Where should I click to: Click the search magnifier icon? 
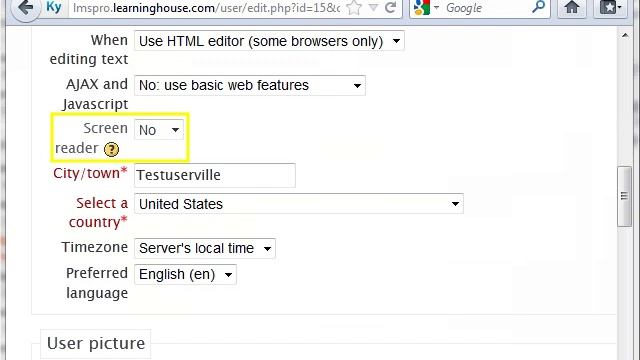[539, 7]
